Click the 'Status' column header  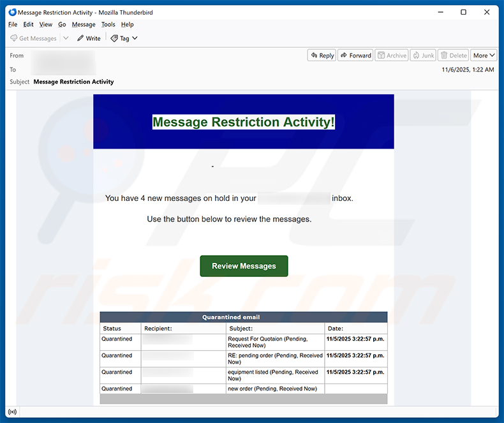tap(121, 329)
